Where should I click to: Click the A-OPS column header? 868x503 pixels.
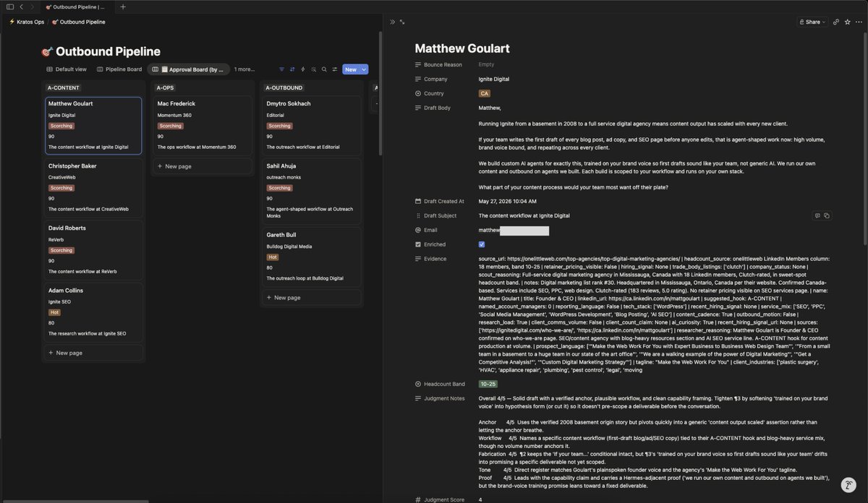point(165,87)
